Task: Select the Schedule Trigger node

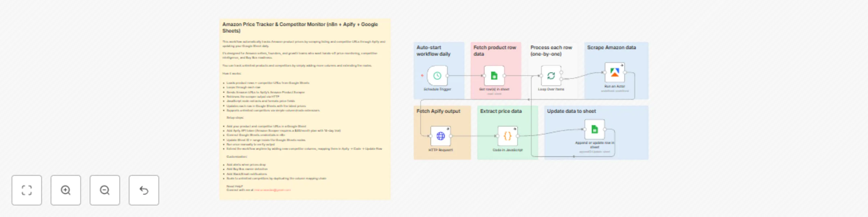Action: pyautogui.click(x=437, y=76)
